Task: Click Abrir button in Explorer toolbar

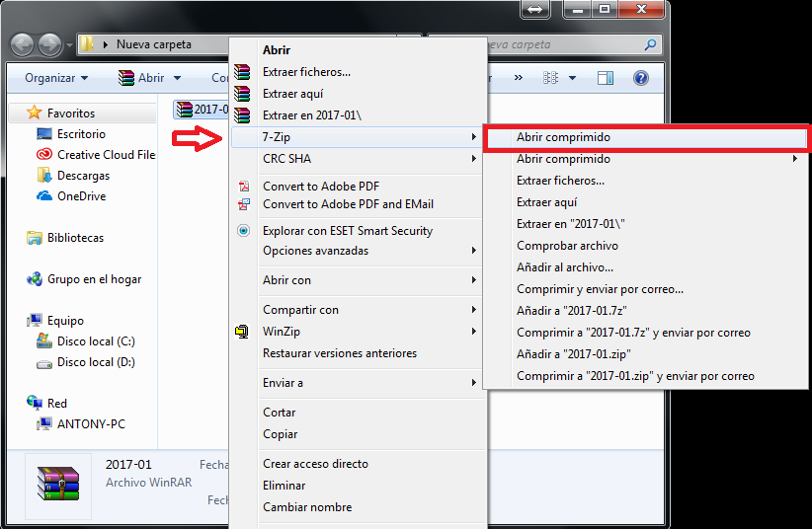Action: coord(141,78)
